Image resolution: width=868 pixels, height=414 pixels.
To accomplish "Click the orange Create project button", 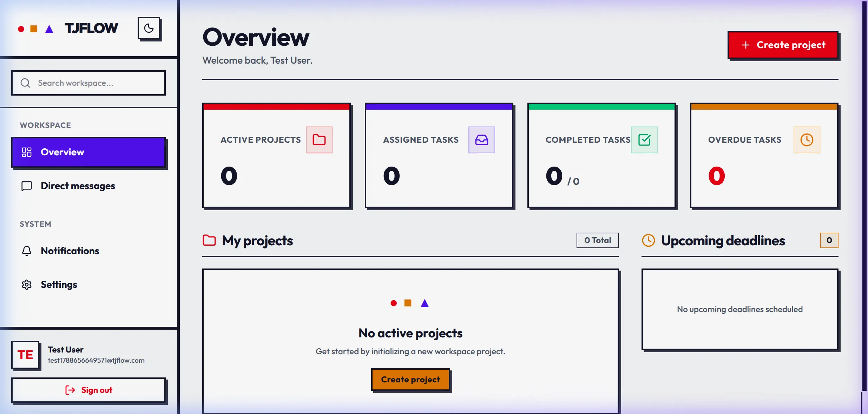I will pos(410,380).
